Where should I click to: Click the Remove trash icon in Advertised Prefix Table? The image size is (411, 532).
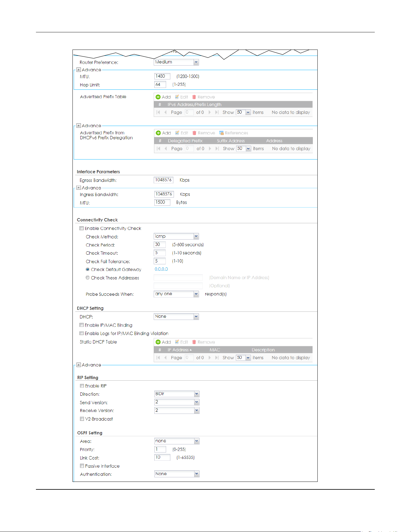pos(194,97)
